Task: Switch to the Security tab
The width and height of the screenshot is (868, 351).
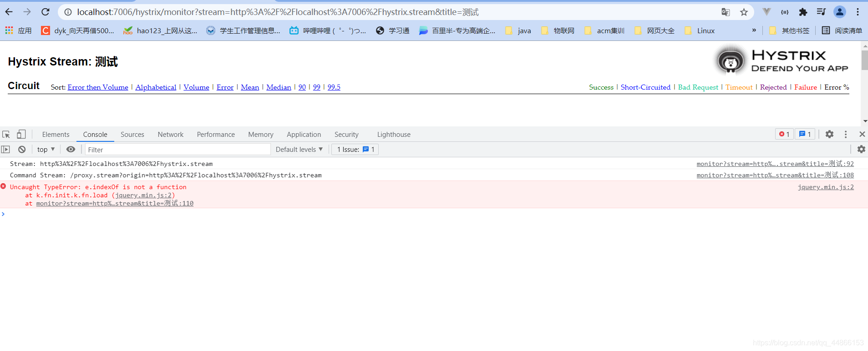Action: coord(346,135)
